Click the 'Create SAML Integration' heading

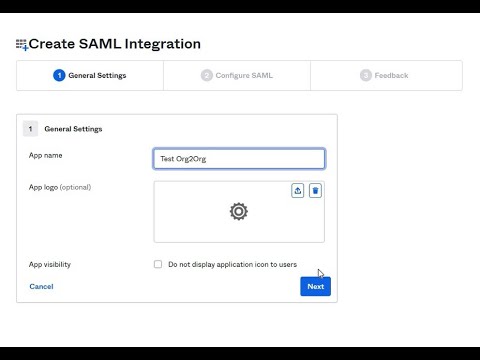115,44
